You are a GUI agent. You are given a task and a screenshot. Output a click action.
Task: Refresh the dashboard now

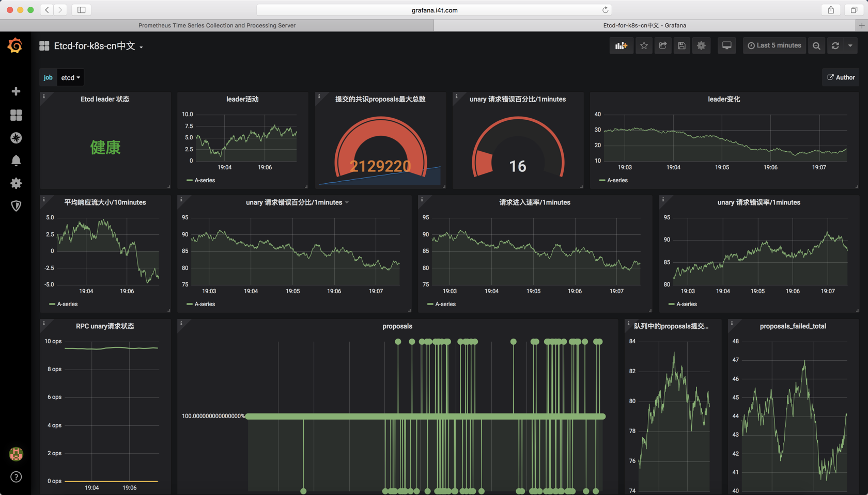[x=835, y=45]
